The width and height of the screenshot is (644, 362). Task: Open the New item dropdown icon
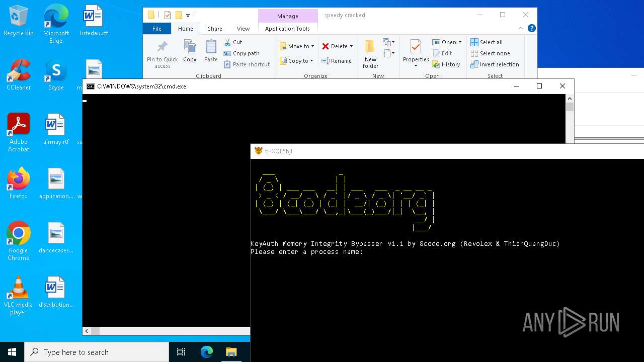(x=388, y=42)
